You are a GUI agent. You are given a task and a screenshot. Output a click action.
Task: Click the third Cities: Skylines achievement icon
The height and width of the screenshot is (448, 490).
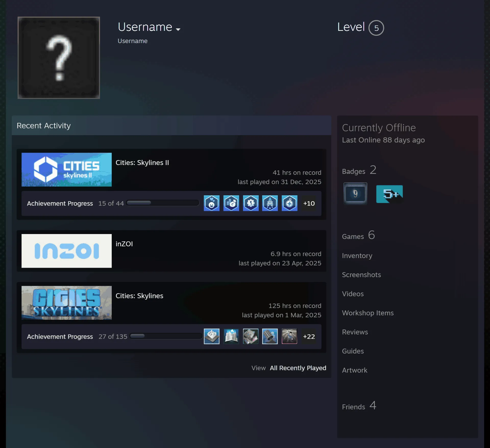tap(251, 336)
